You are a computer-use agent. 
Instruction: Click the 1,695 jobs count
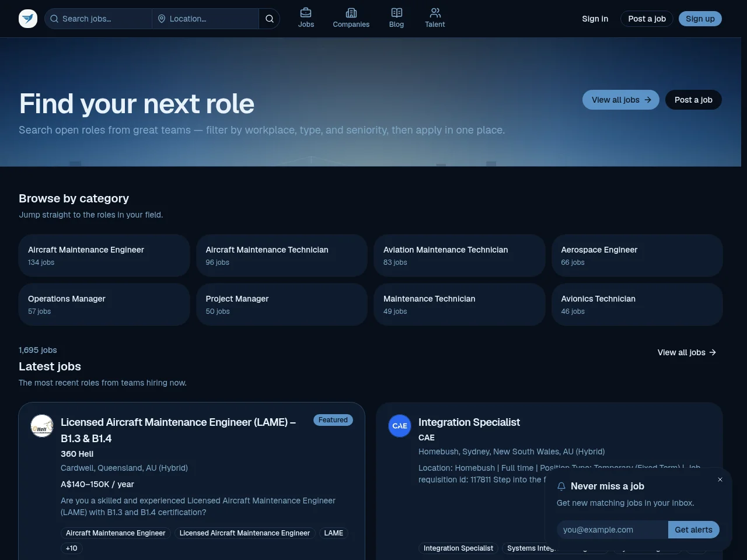coord(38,350)
